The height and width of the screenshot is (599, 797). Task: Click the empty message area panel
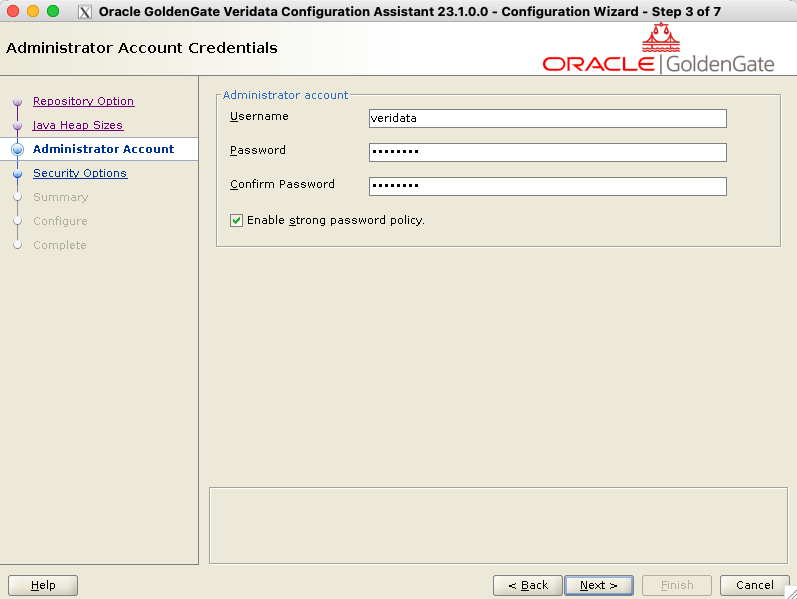click(x=498, y=525)
